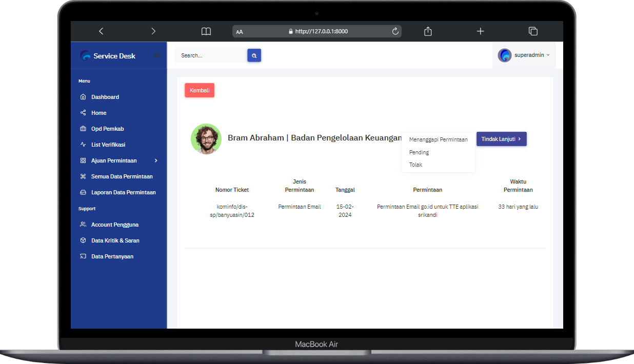Tap the AA reader view control

click(240, 32)
